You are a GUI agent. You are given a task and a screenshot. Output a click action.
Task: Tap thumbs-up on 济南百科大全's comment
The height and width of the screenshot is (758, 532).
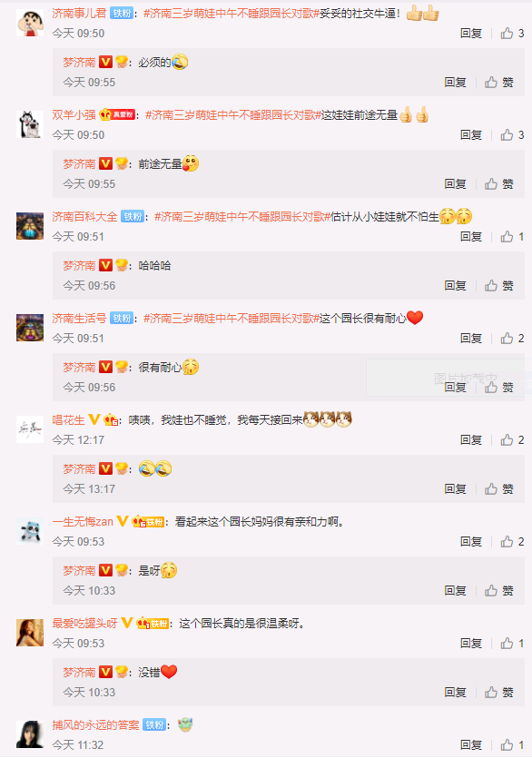pyautogui.click(x=512, y=236)
